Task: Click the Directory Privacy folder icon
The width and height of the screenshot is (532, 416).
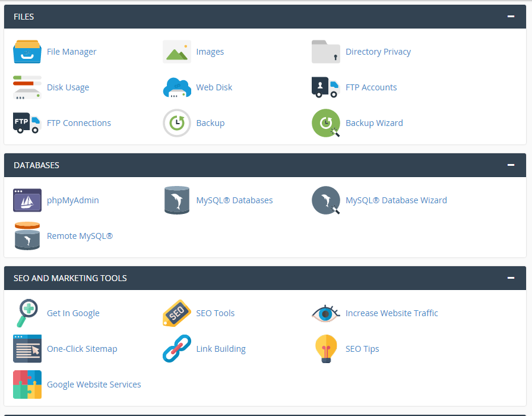Action: pos(325,52)
